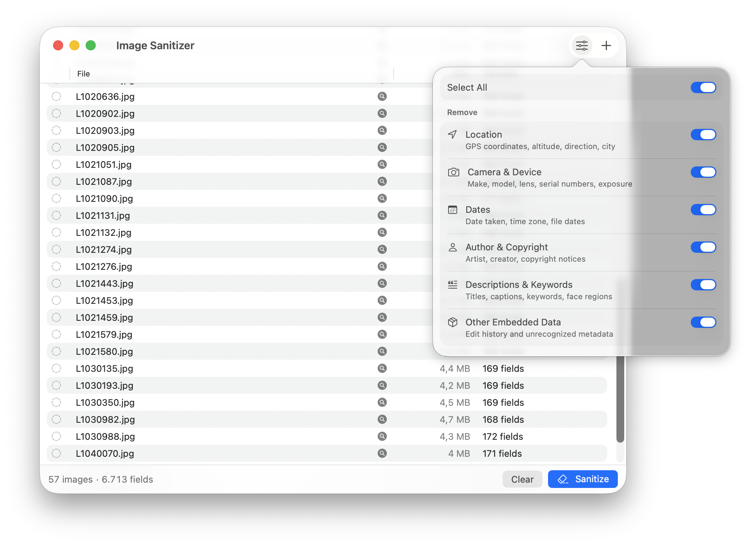The height and width of the screenshot is (546, 756).
Task: Click the vertical scrollbar of file list
Action: click(620, 398)
